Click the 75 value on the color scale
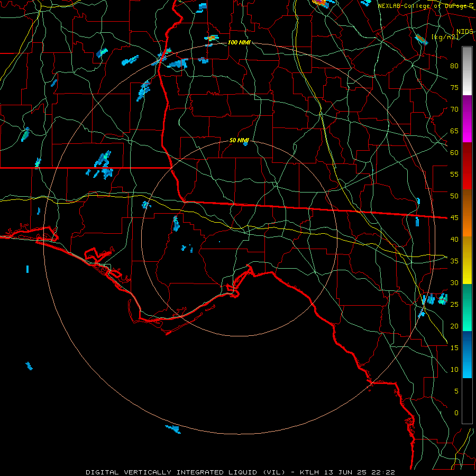 tap(454, 87)
